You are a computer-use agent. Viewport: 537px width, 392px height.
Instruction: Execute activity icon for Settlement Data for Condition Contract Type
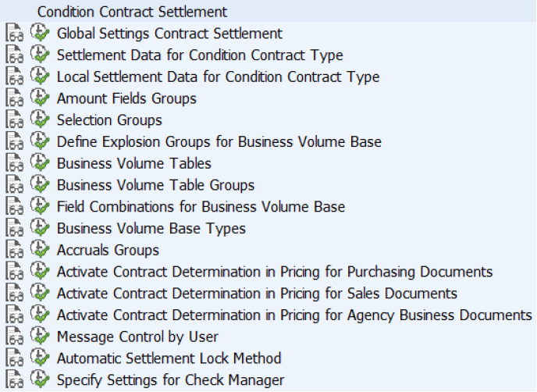(40, 55)
